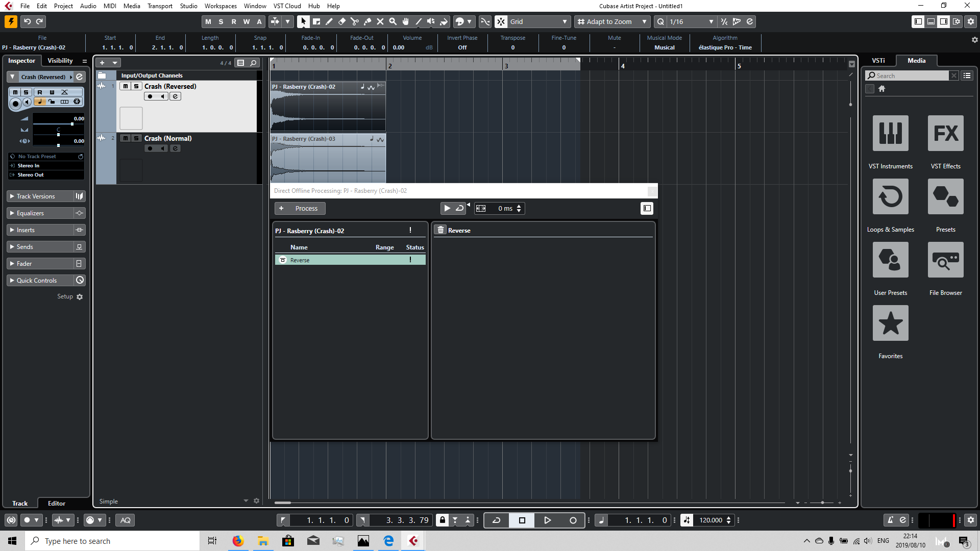Click the Process button
The height and width of the screenshot is (551, 980).
pos(306,208)
